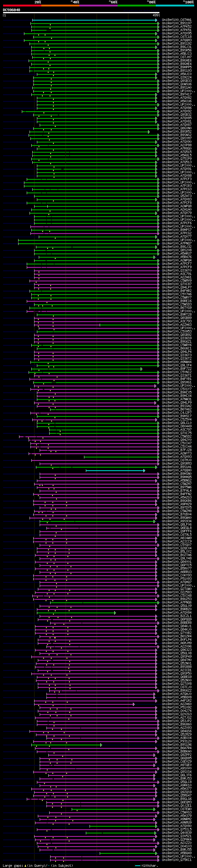Select the UniRef100_A9PHZ9 label
Image resolution: width=197 pixels, height=868 pixels.
pyautogui.click(x=176, y=504)
